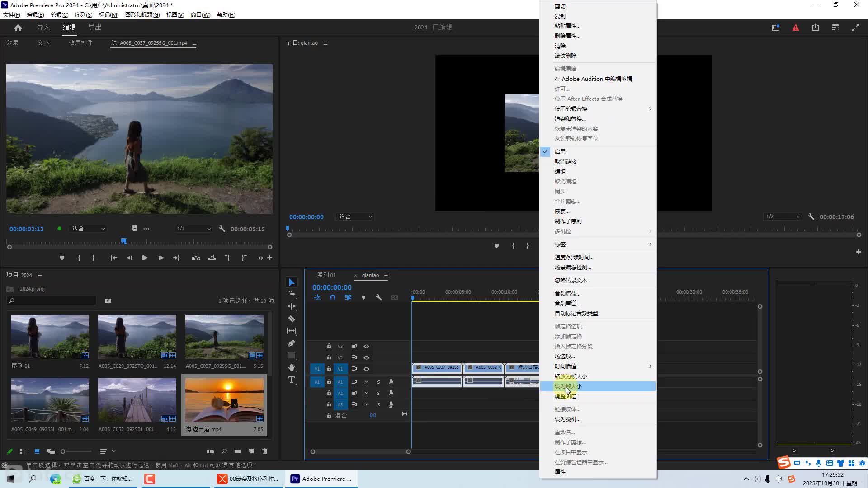Toggle snap in timeline
This screenshot has height=488, width=868.
(333, 297)
